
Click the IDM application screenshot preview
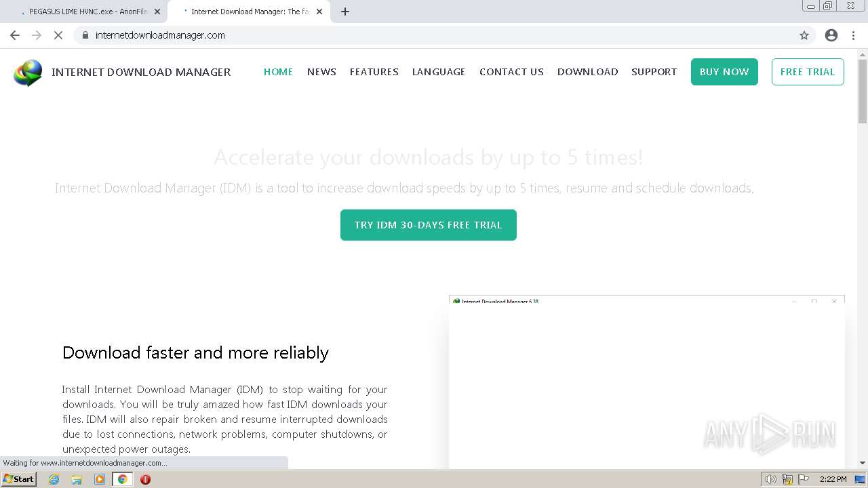click(647, 382)
